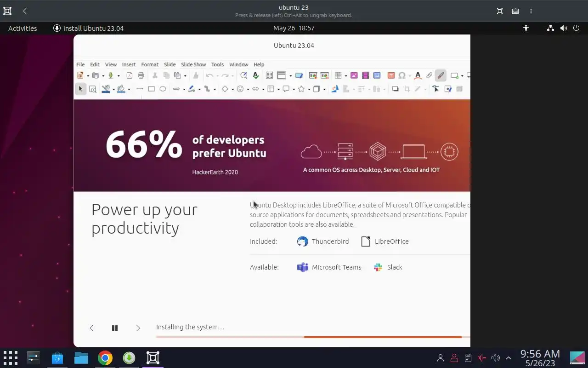This screenshot has height=368, width=588.
Task: Click the installation progress bar
Action: click(x=313, y=337)
